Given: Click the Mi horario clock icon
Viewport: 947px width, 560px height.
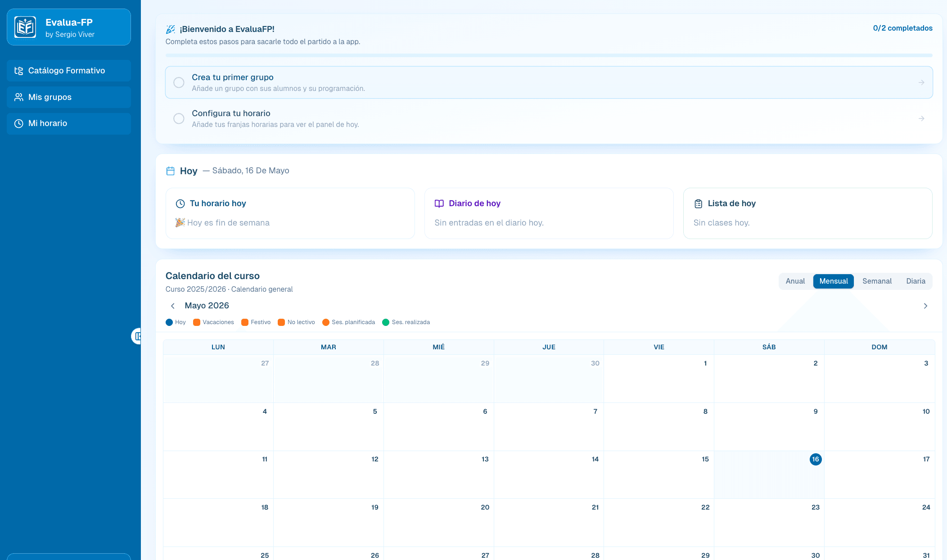Looking at the screenshot, I should point(18,123).
